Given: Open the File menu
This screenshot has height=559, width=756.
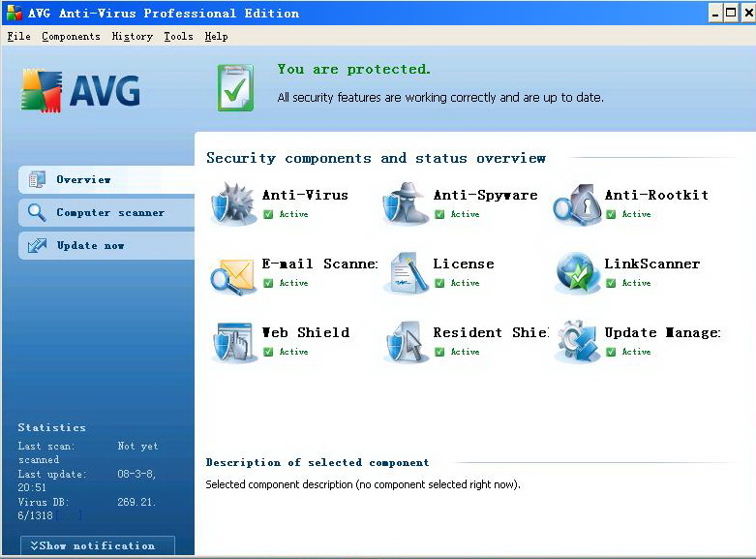Looking at the screenshot, I should pyautogui.click(x=18, y=36).
